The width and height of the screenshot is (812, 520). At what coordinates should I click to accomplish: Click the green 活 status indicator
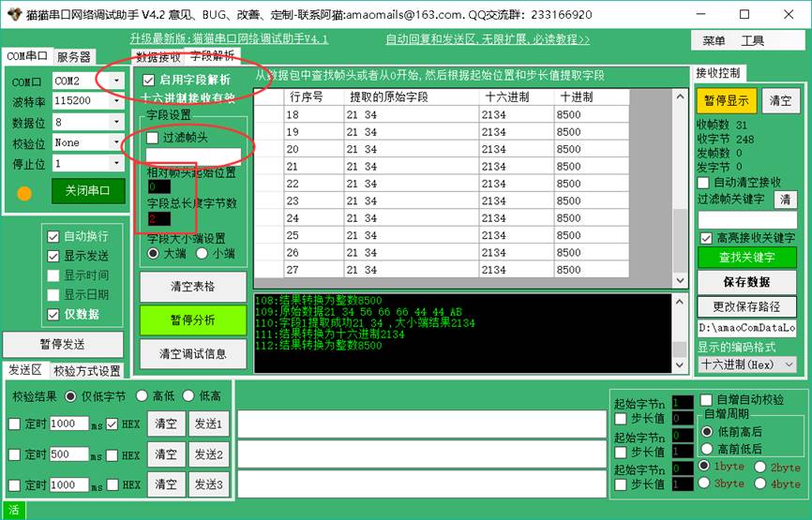click(13, 511)
